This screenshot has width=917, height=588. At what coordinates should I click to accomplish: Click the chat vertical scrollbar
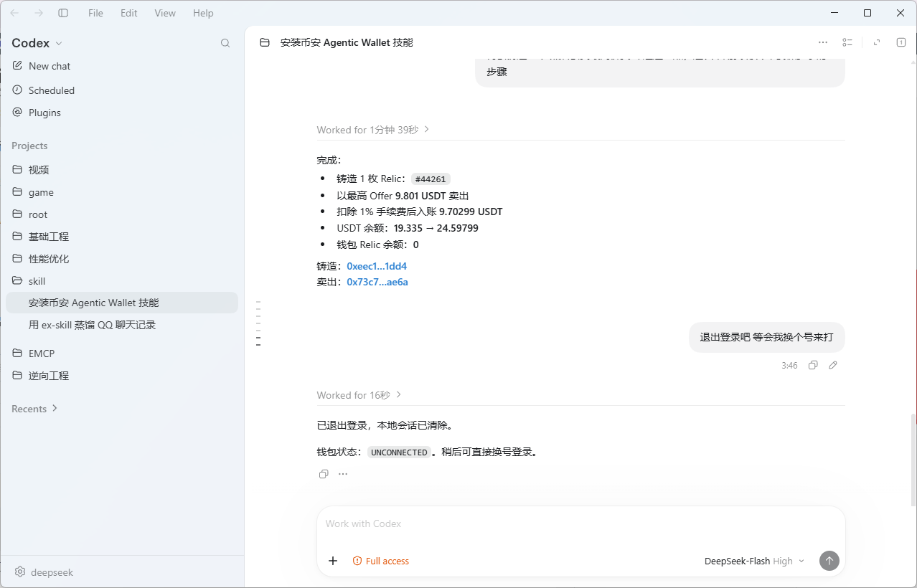[913, 459]
